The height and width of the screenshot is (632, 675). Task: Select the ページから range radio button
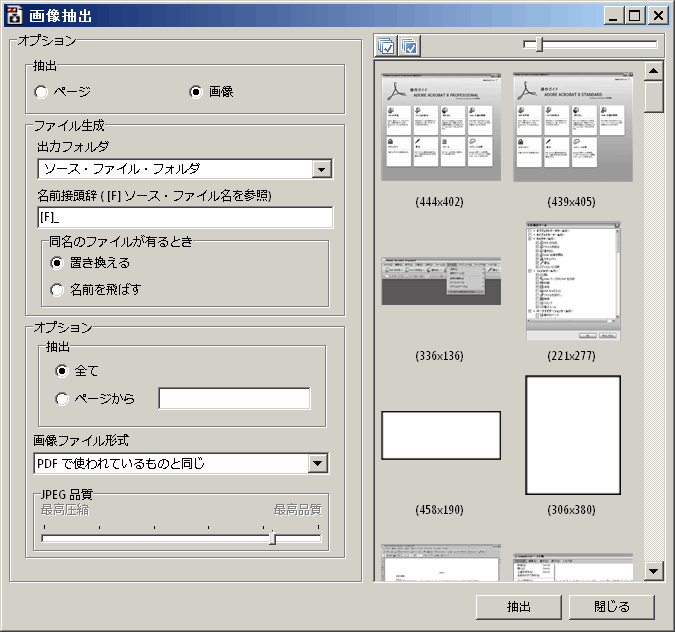62,399
